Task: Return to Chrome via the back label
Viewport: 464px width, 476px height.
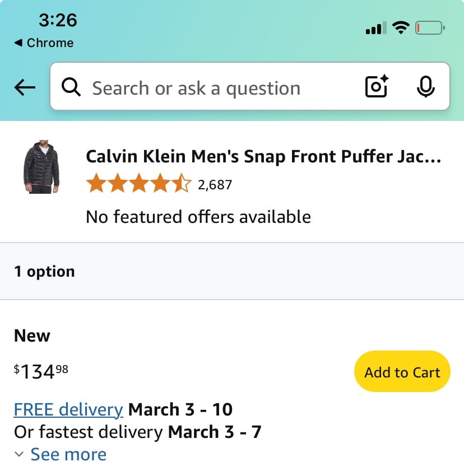Action: (50, 43)
